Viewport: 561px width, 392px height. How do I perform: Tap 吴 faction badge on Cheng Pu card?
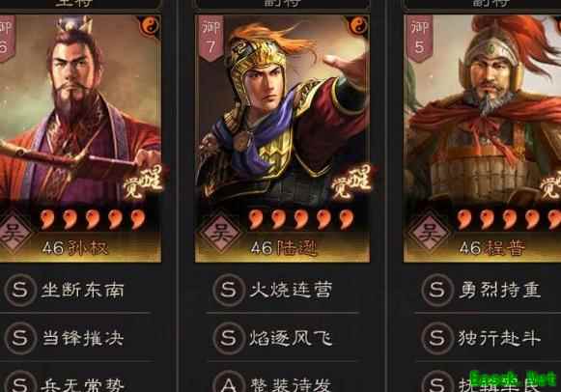click(429, 234)
